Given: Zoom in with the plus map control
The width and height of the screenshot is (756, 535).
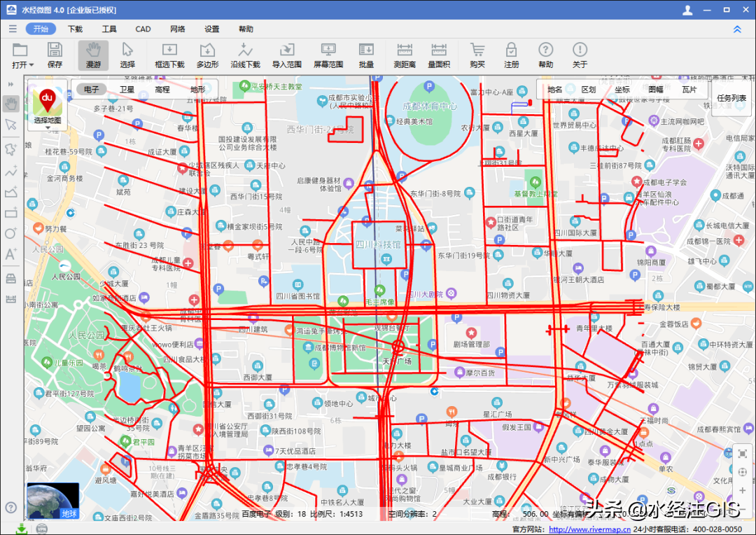Looking at the screenshot, I should (x=743, y=491).
